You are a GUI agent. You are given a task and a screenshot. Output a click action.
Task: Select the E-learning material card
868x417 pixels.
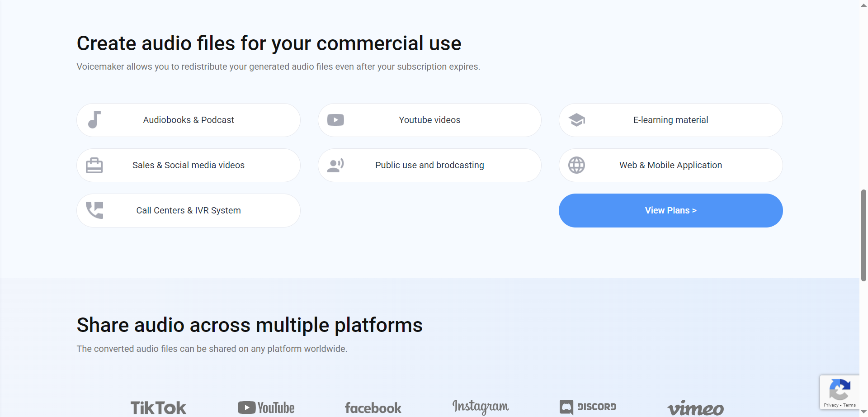click(670, 120)
